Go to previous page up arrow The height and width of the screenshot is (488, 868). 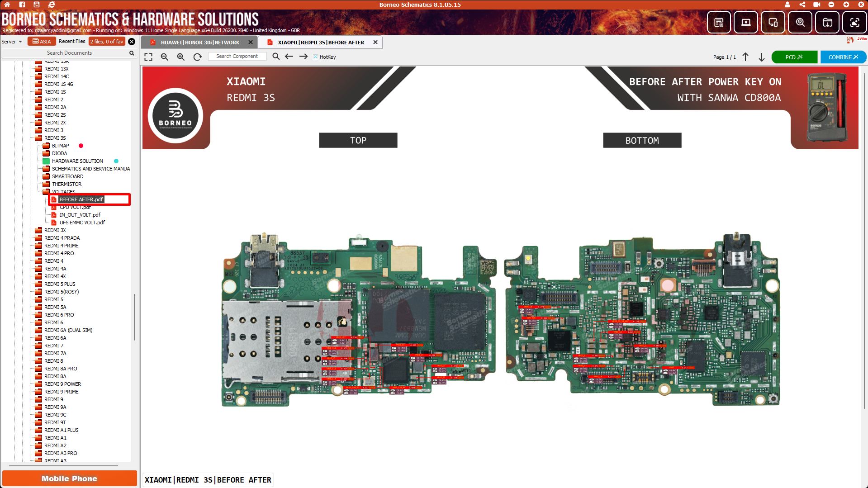745,57
